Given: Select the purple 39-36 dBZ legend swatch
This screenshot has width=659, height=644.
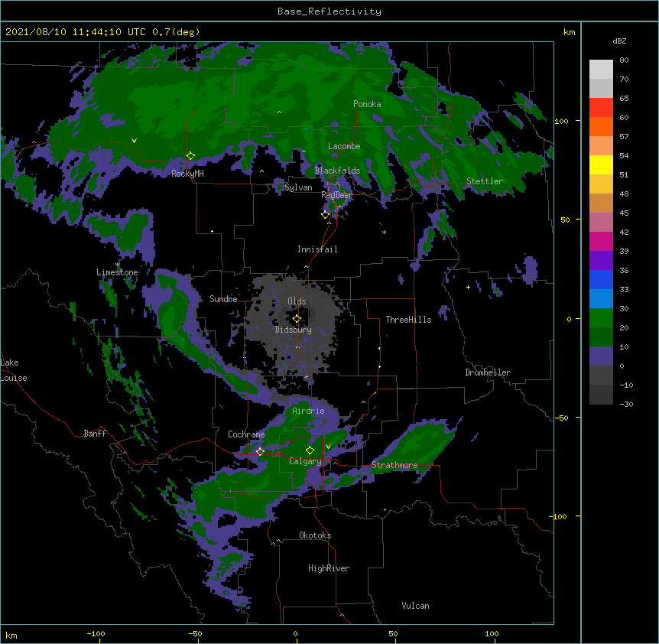Looking at the screenshot, I should [601, 261].
